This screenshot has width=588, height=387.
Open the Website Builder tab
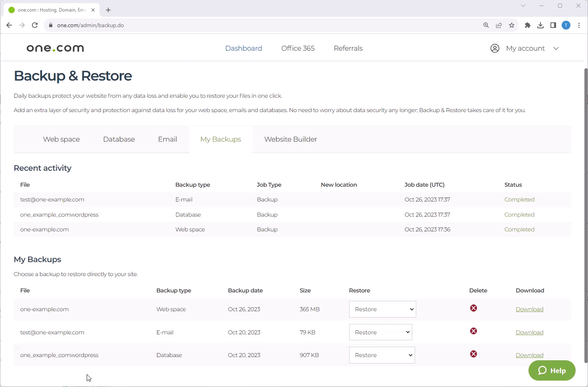(x=290, y=139)
